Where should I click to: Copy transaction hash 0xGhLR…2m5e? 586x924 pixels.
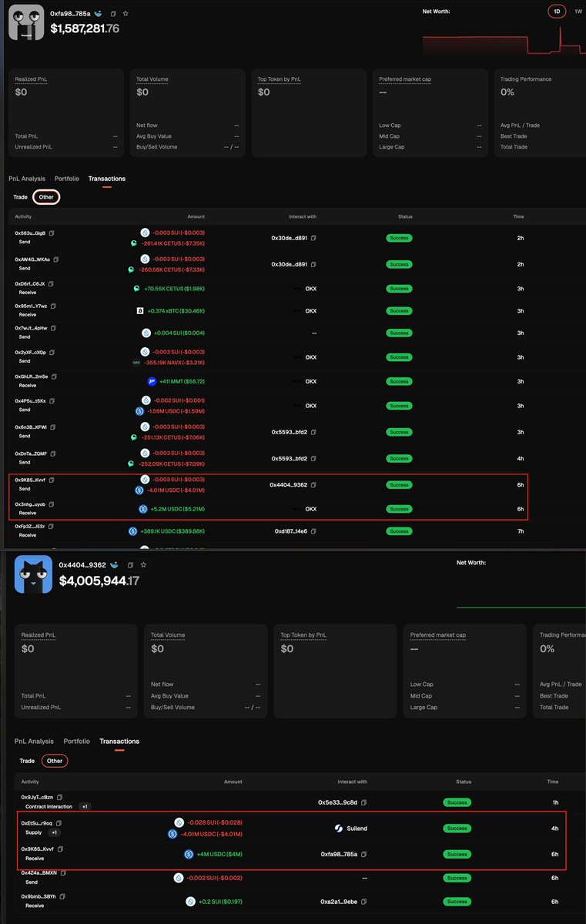pos(55,377)
